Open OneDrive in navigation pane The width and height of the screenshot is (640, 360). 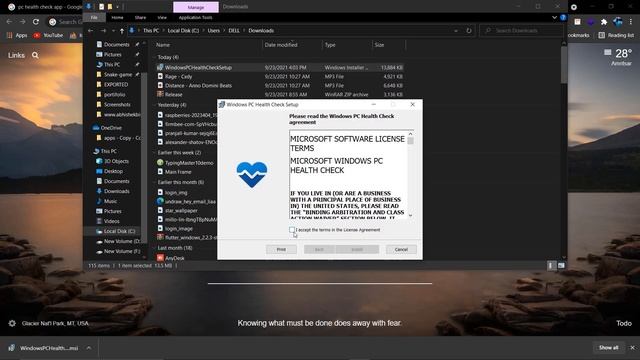point(111,128)
